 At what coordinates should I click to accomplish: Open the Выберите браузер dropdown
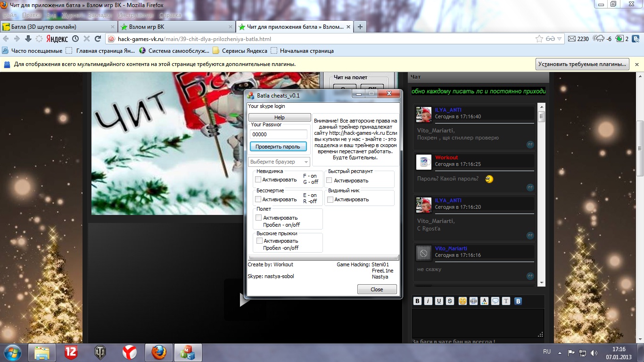279,162
